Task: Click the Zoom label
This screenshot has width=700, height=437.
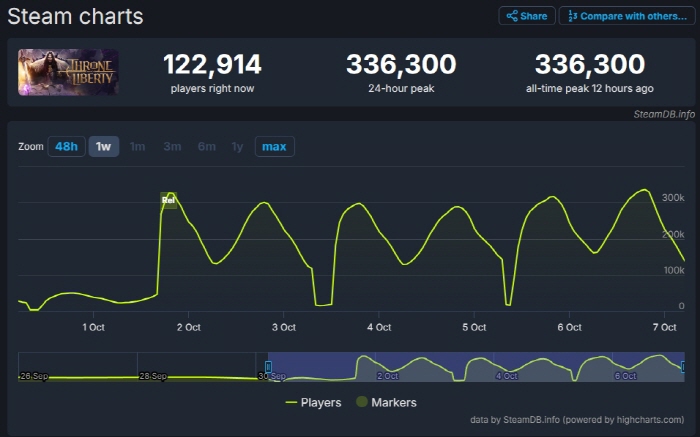Action: 31,146
